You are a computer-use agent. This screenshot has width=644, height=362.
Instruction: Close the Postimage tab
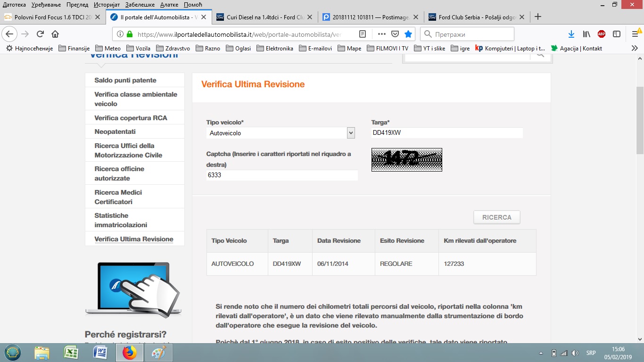(416, 17)
